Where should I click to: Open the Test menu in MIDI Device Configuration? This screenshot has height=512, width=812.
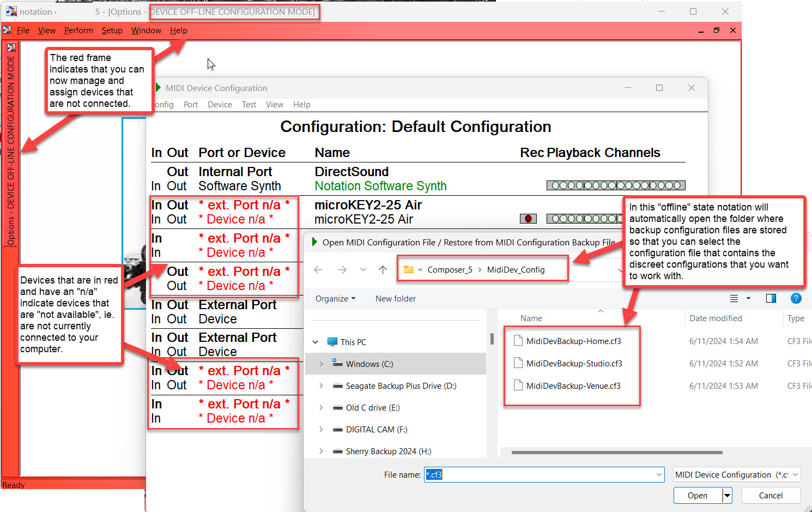pyautogui.click(x=249, y=105)
